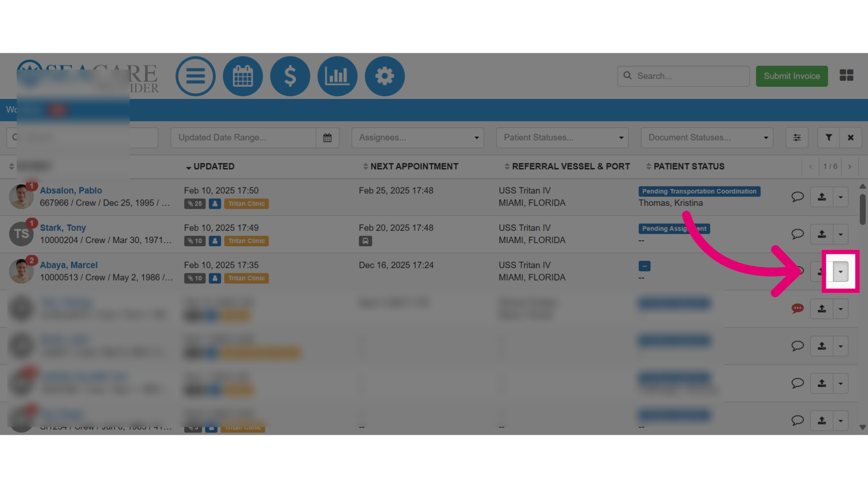Click the scrollbar up arrow
This screenshot has width=868, height=488.
click(x=863, y=186)
